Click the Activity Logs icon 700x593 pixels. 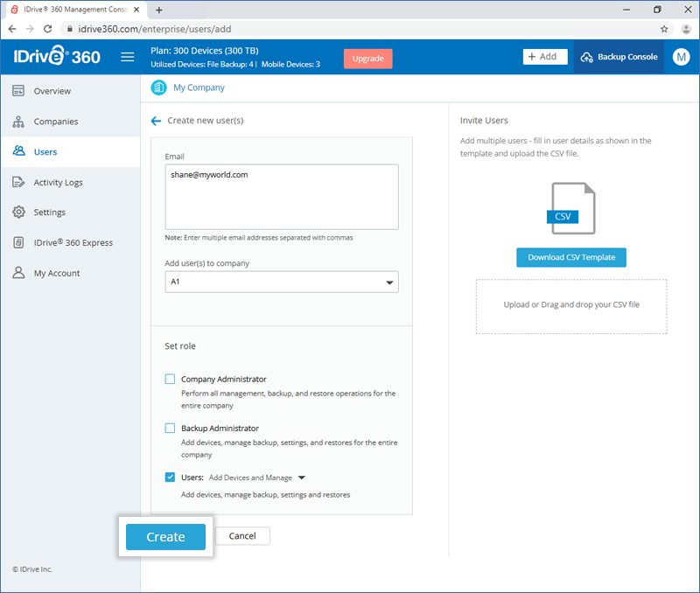coord(18,182)
